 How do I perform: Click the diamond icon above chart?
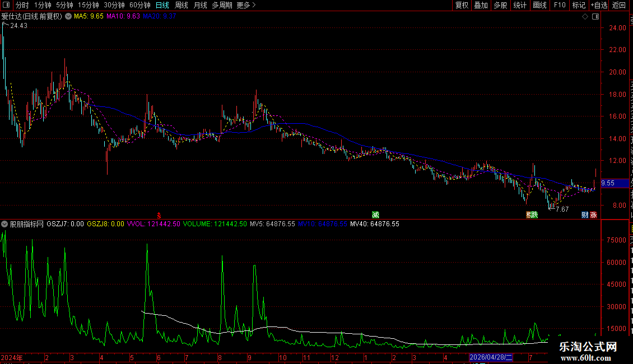pyautogui.click(x=585, y=17)
